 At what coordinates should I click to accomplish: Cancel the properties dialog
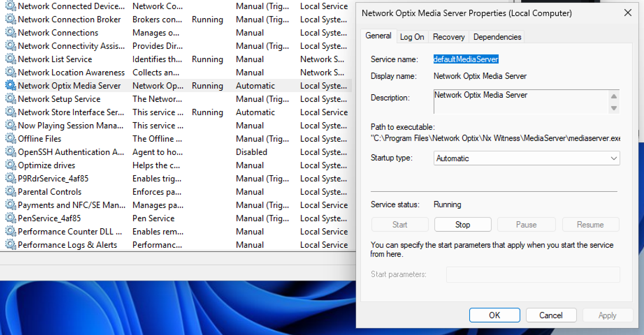tap(551, 315)
